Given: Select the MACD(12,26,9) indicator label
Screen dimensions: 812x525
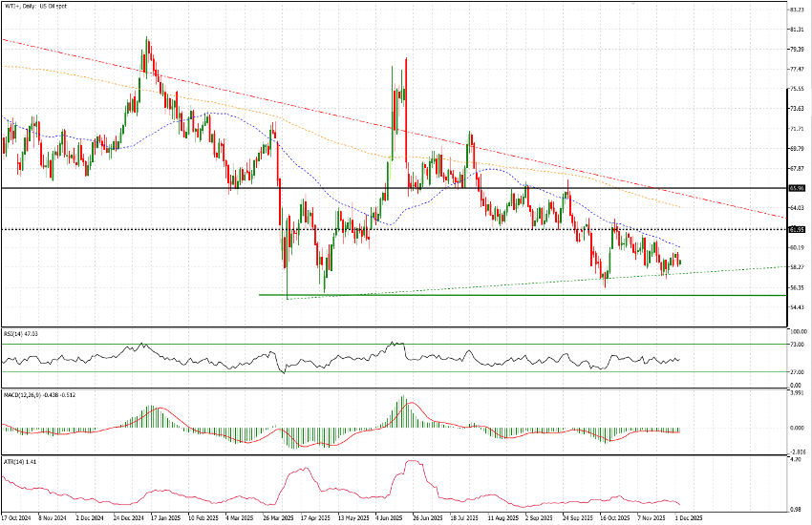Looking at the screenshot, I should [33, 394].
